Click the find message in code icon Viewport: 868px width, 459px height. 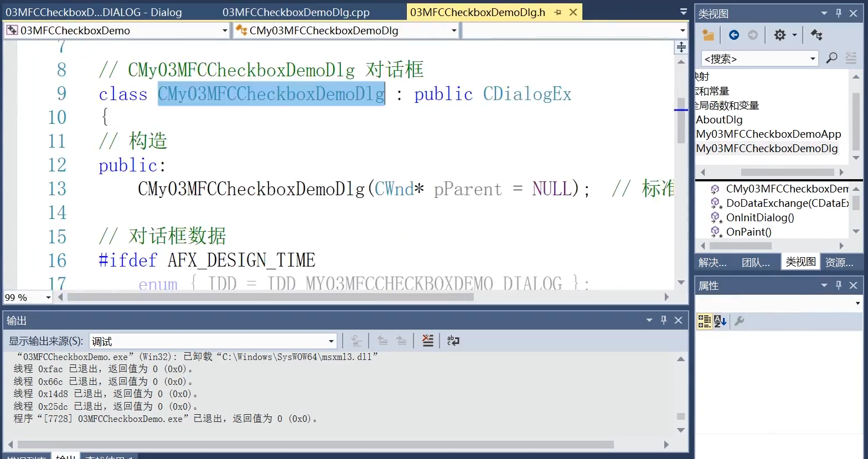(357, 341)
